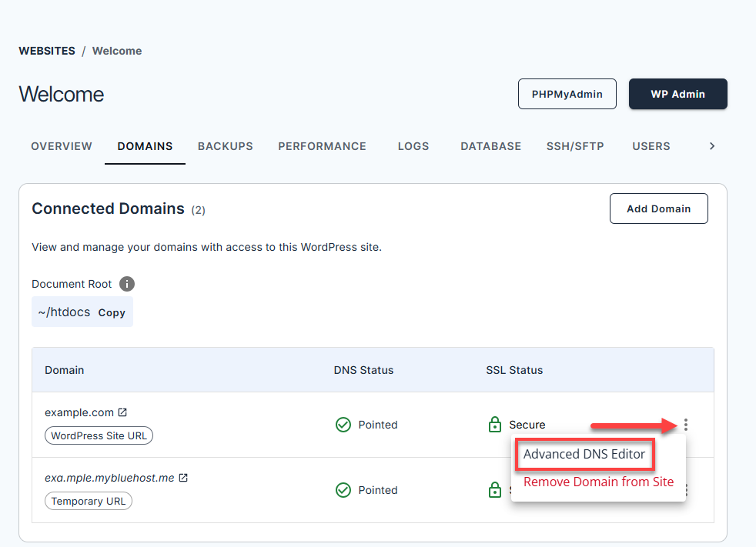
Task: Click the green Pointed checkmark for example.com
Action: pos(343,425)
